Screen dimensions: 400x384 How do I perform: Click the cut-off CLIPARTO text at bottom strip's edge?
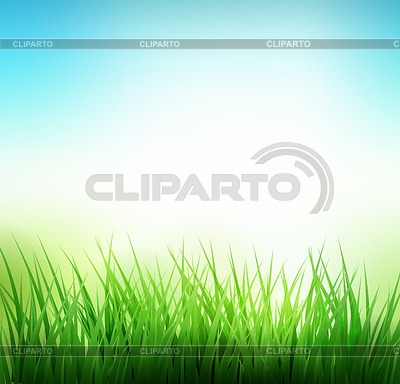tap(397, 351)
